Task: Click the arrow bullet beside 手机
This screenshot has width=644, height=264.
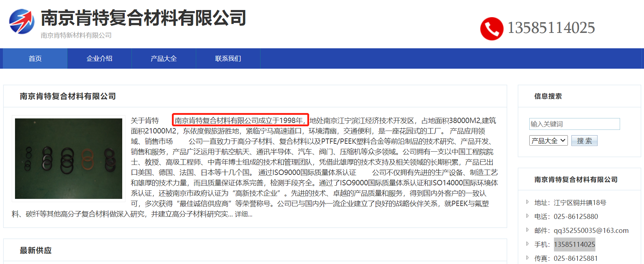Action: pyautogui.click(x=527, y=244)
